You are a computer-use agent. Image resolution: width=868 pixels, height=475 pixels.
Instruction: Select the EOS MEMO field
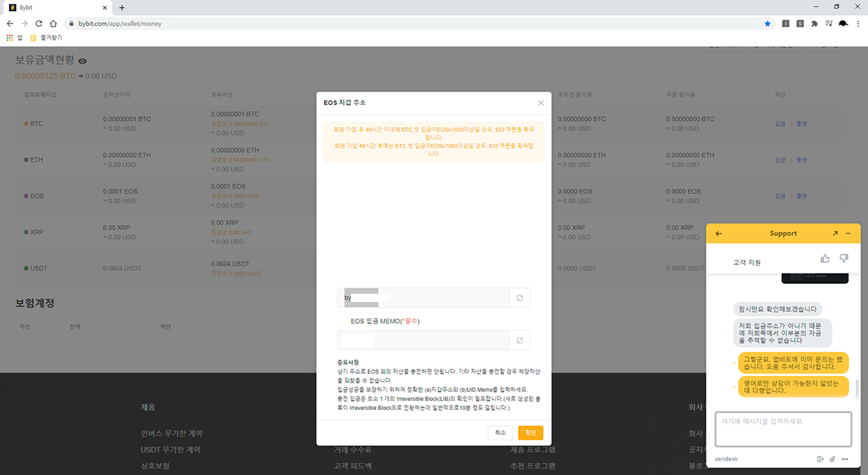pyautogui.click(x=423, y=341)
